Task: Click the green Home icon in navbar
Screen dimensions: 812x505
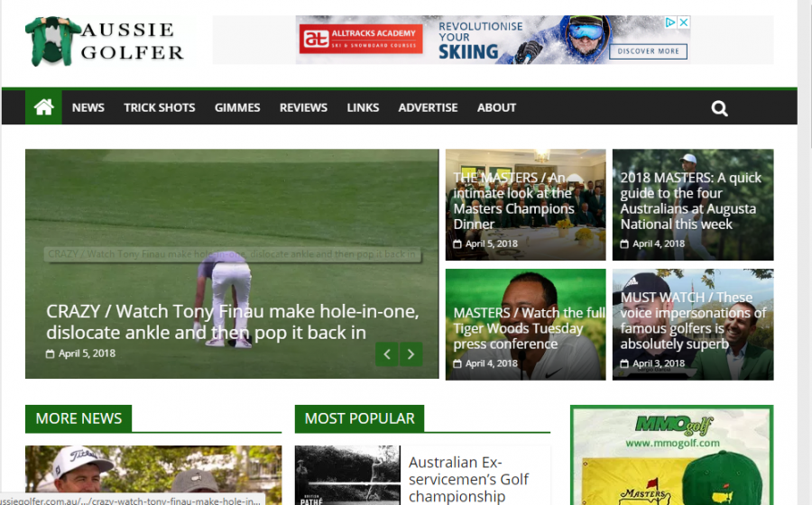Action: tap(43, 107)
